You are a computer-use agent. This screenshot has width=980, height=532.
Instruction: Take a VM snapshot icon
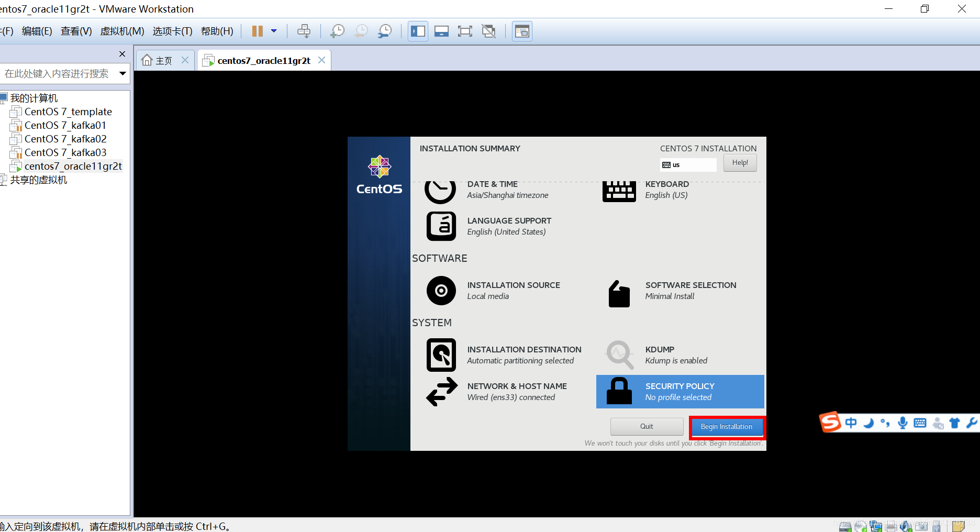[337, 31]
